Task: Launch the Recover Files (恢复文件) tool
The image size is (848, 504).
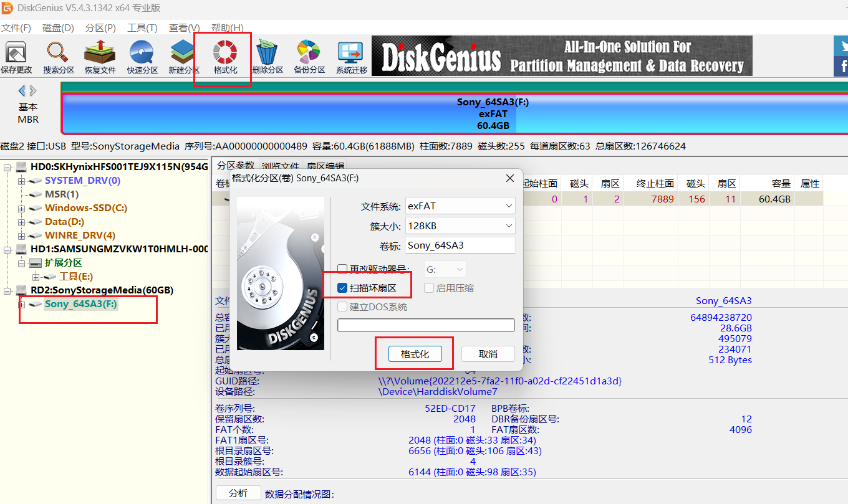Action: coord(100,57)
